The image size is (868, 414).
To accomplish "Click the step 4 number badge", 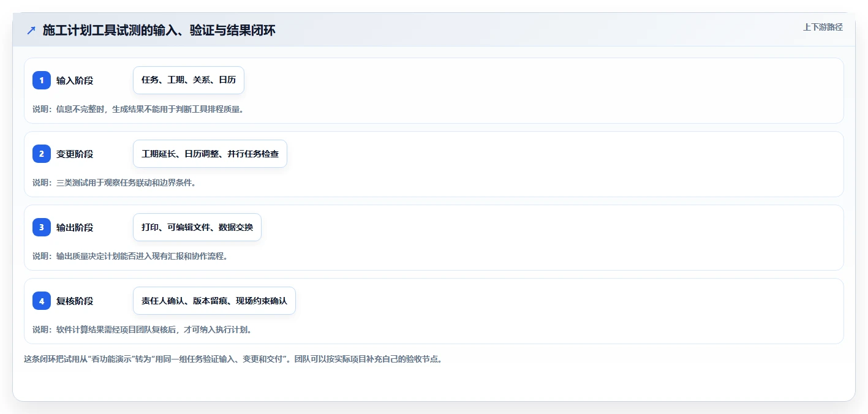I will 42,301.
